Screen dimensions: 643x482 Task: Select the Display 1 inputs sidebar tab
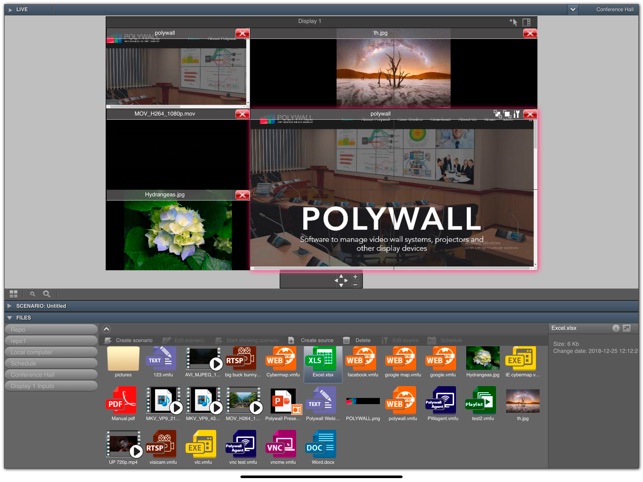point(51,386)
